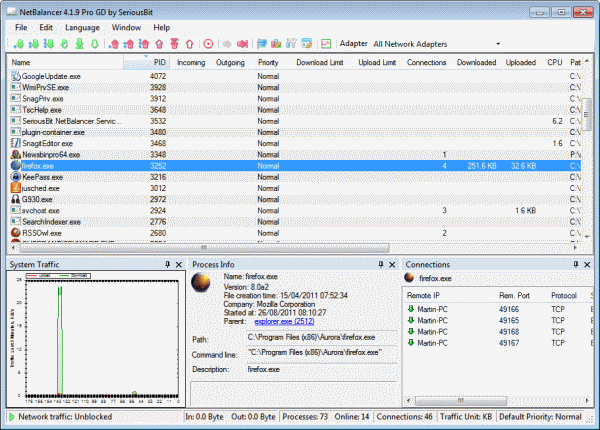The image size is (600, 430).
Task: Click the red block-upload arrow with bar
Action: pyautogui.click(x=174, y=44)
